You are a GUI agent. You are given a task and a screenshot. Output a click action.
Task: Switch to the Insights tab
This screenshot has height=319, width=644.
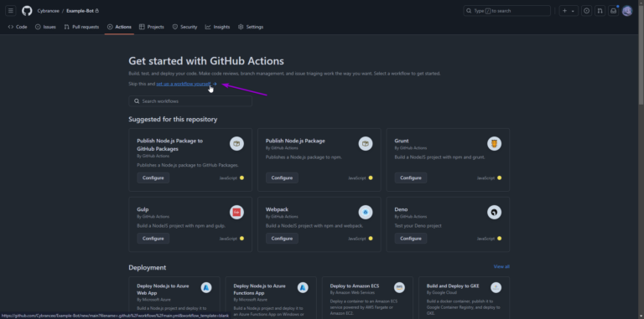coord(218,27)
